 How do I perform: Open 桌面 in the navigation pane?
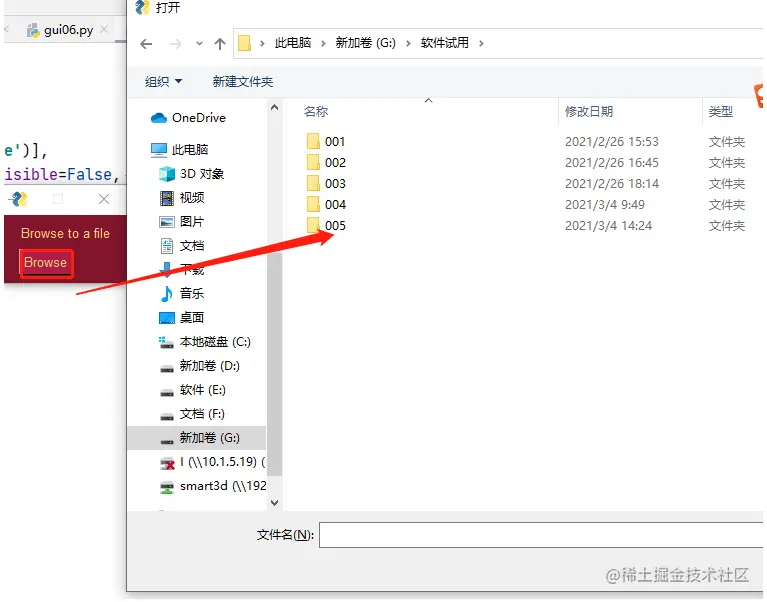coord(192,317)
